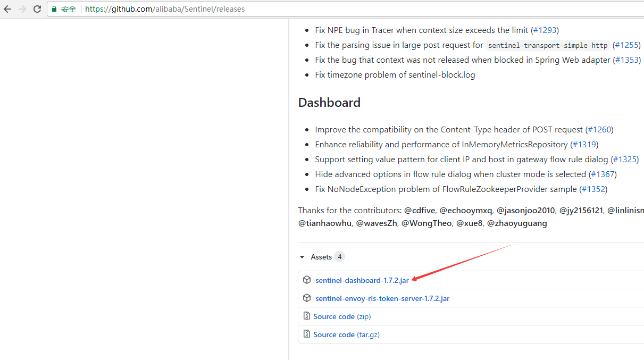Open contributor profile @tianhaowhu
The image size is (644, 360).
pos(324,223)
